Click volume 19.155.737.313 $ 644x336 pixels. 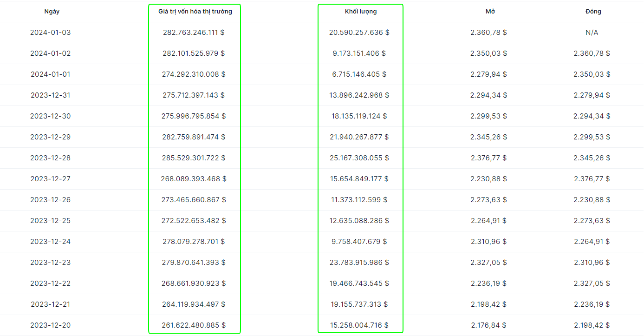click(359, 304)
